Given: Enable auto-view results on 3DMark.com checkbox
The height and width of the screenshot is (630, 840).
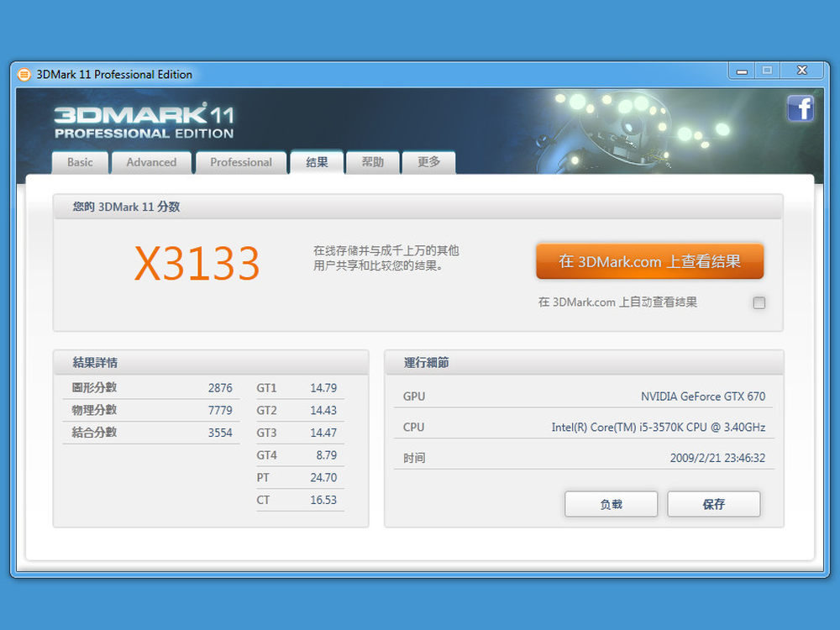Looking at the screenshot, I should click(759, 302).
